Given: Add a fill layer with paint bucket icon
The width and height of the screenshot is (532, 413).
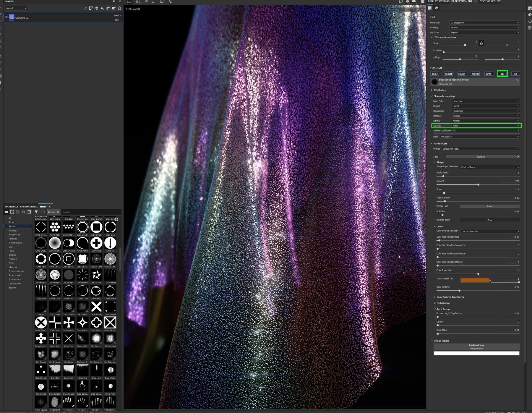Looking at the screenshot, I should pos(102,8).
